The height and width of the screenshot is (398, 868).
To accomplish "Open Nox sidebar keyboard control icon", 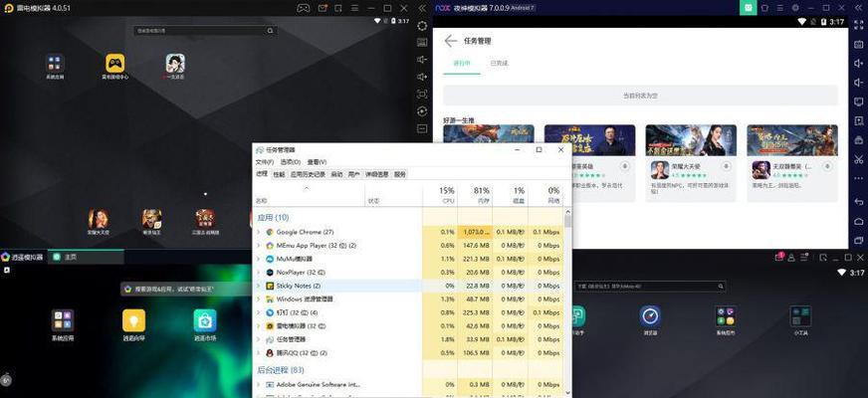I will (859, 45).
